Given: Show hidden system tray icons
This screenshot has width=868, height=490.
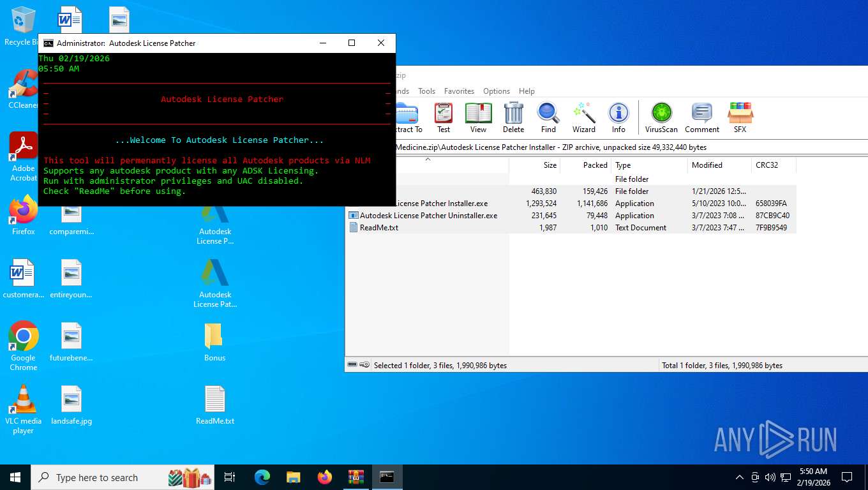Looking at the screenshot, I should 740,477.
